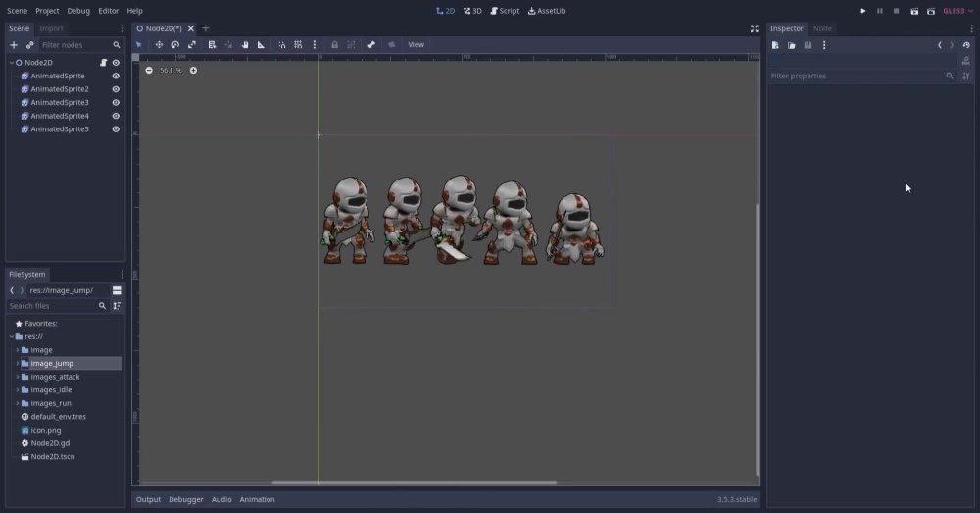The height and width of the screenshot is (513, 980).
Task: Add a new node with plus icon
Action: click(13, 45)
